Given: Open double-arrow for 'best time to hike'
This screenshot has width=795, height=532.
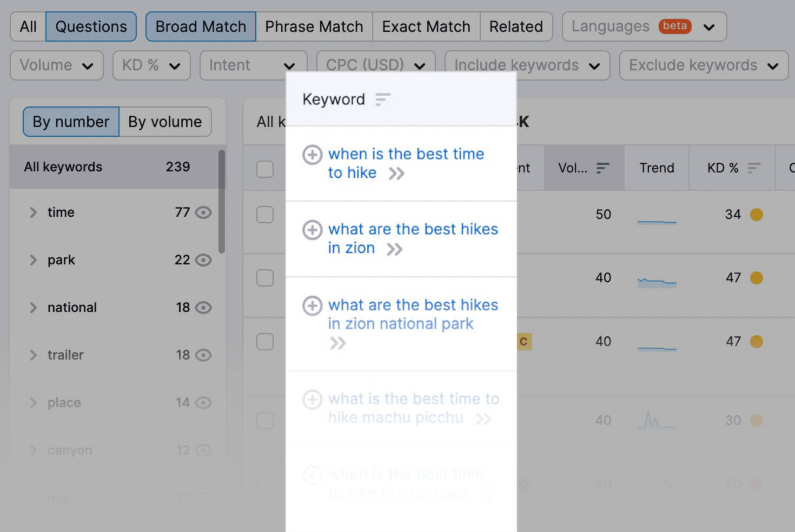Looking at the screenshot, I should pyautogui.click(x=396, y=174).
